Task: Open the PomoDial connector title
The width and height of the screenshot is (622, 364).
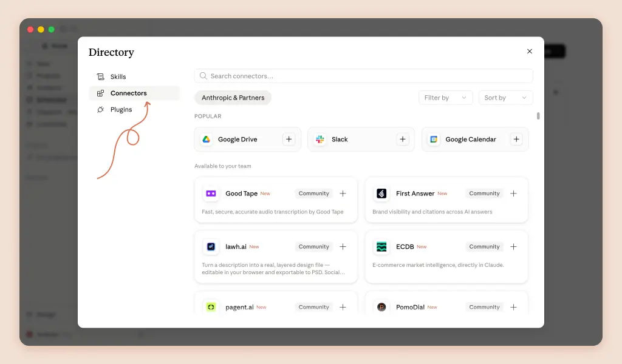Action: coord(410,307)
